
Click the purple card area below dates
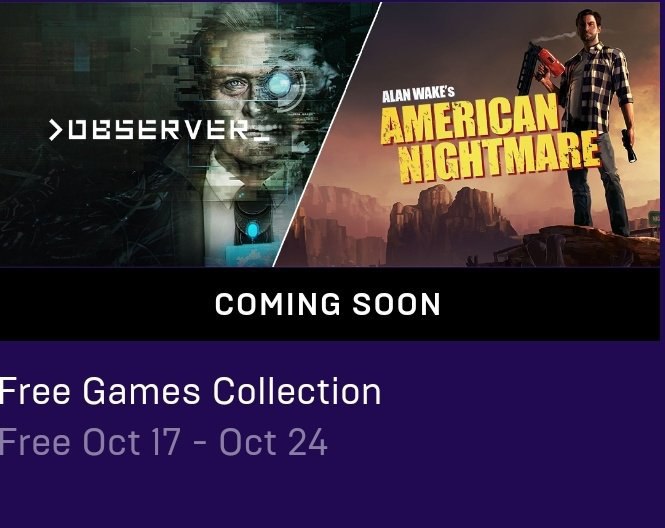[330, 494]
